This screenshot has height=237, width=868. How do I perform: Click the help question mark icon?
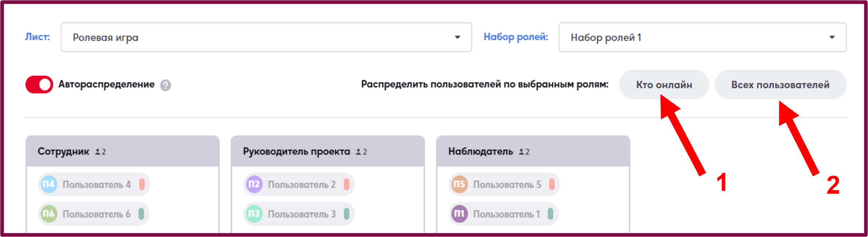pos(166,85)
